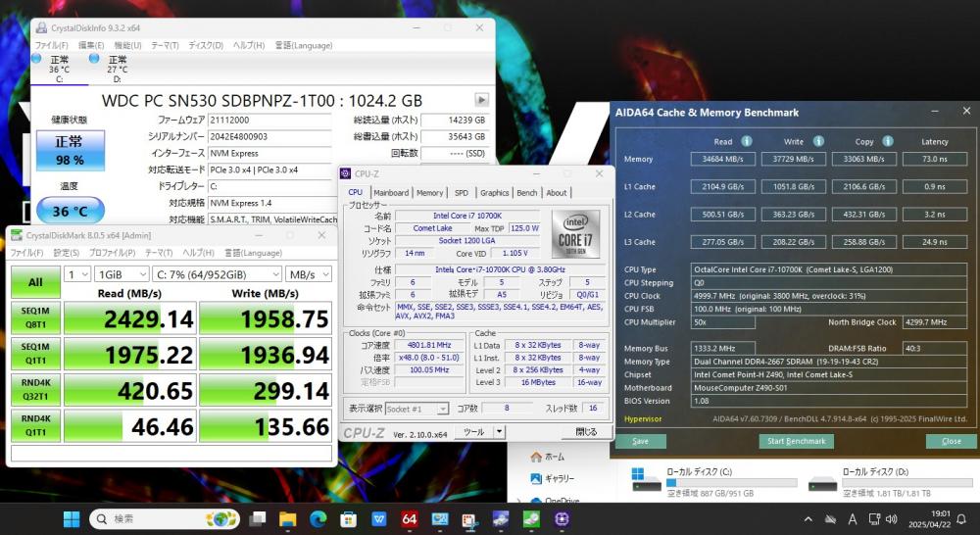Viewport: 980px width, 535px height.
Task: Click Local Disk (C:) usage bar in Explorer
Action: pos(732,483)
